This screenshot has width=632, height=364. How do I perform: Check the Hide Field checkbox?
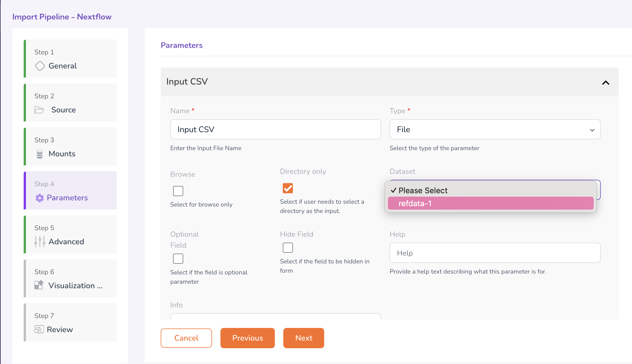coord(288,248)
